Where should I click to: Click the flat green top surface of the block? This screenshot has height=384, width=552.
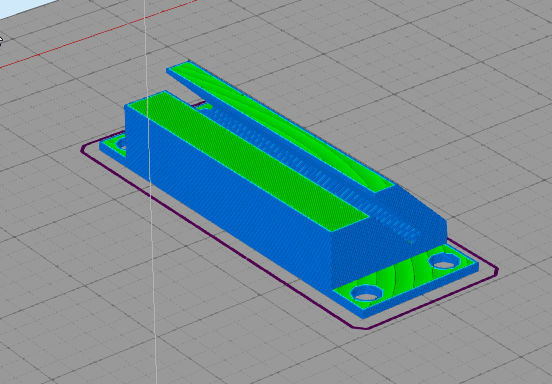(x=246, y=158)
